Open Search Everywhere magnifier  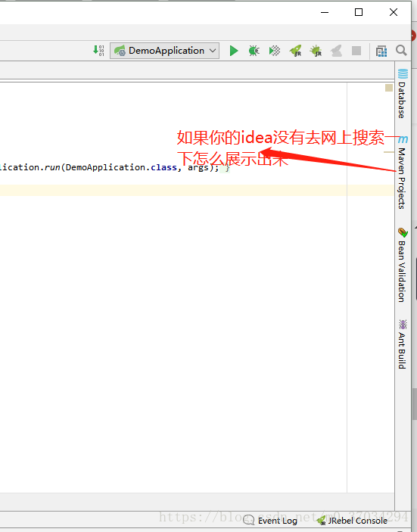point(401,51)
